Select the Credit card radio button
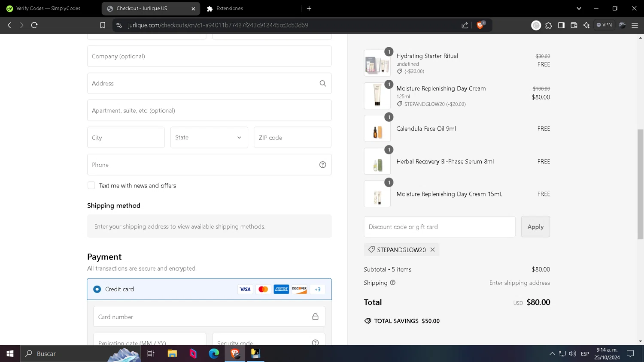This screenshot has height=362, width=644. click(x=97, y=289)
